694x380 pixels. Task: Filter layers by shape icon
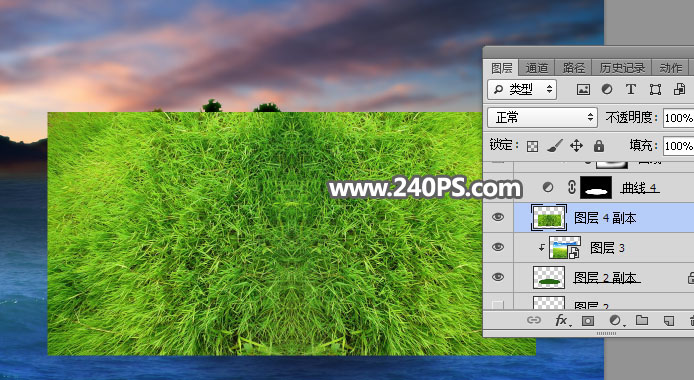coord(655,89)
